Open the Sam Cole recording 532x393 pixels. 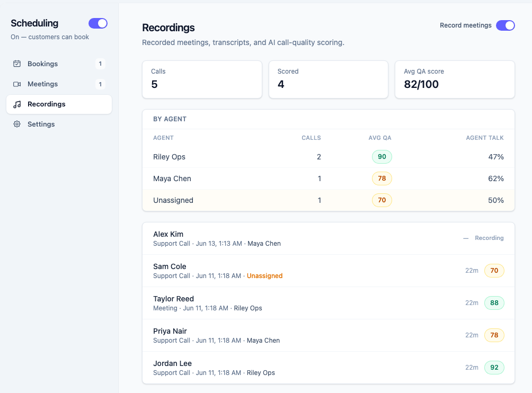(329, 271)
